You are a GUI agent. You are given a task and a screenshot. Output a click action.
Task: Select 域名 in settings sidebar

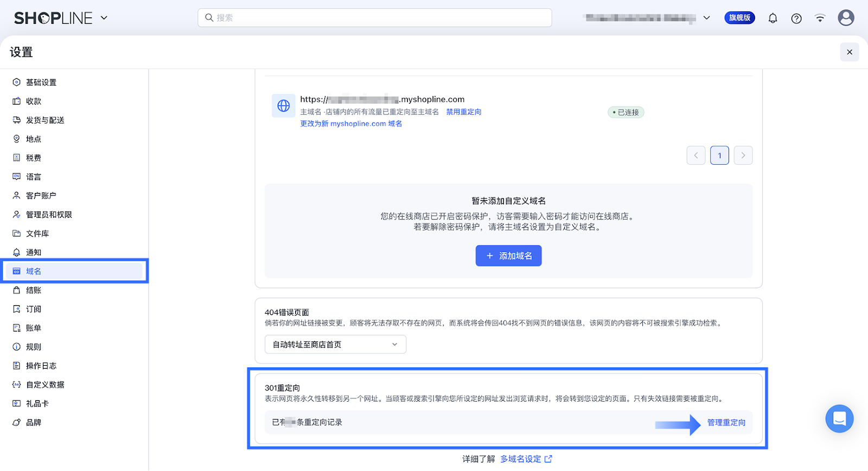(x=74, y=271)
